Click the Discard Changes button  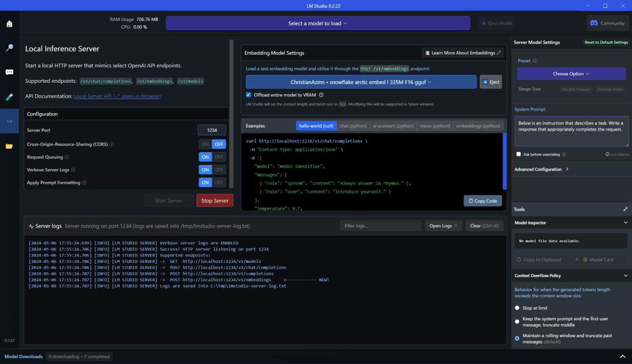576,90
